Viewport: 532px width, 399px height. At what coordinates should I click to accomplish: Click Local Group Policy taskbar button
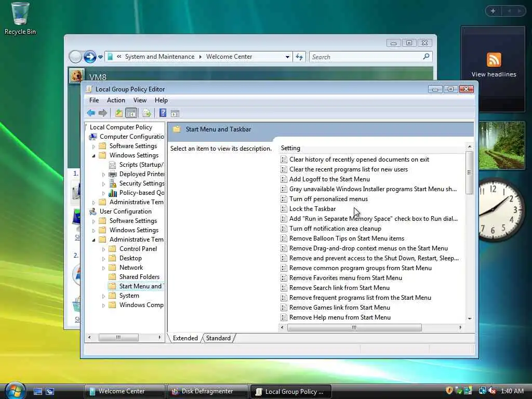tap(290, 391)
